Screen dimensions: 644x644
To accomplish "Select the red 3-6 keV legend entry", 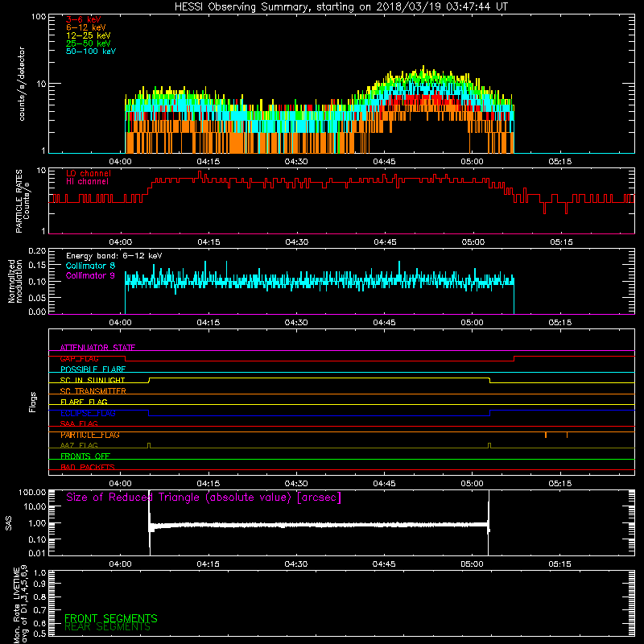I will pos(84,19).
